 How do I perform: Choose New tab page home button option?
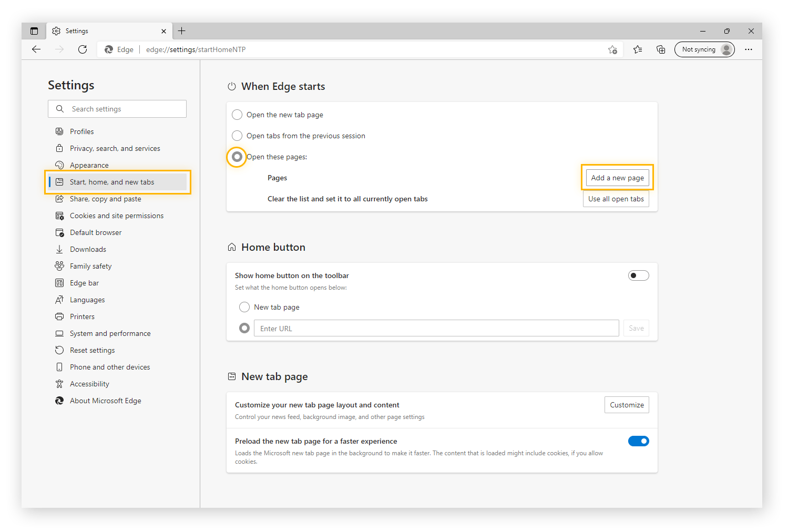coord(244,307)
